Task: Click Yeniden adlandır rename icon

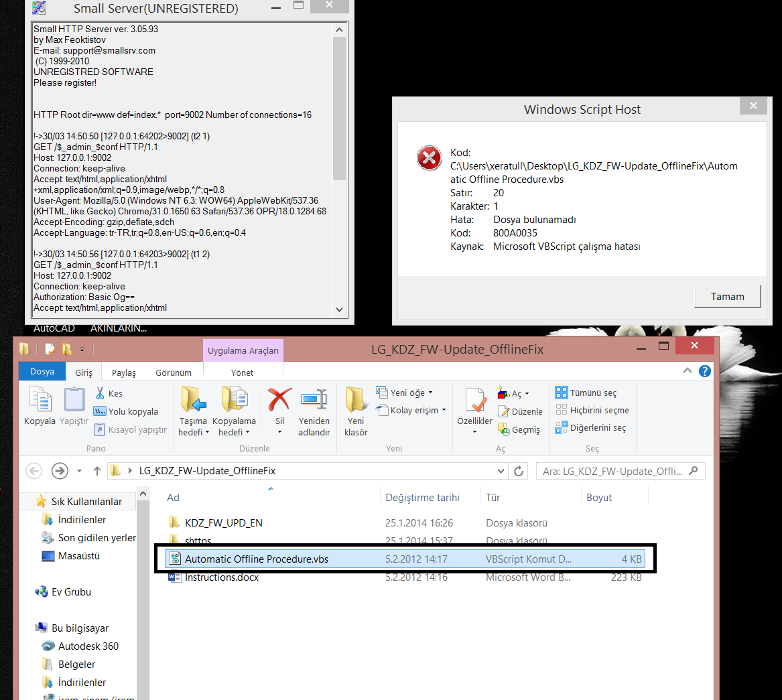Action: pos(314,399)
